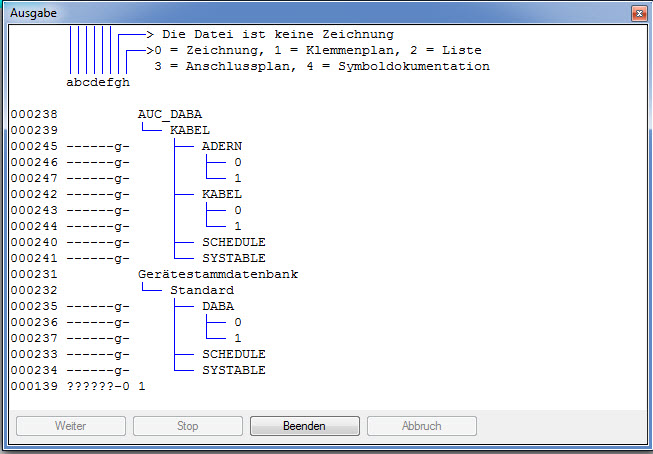The height and width of the screenshot is (454, 653).
Task: Select the ADERN tree node
Action: 222,146
